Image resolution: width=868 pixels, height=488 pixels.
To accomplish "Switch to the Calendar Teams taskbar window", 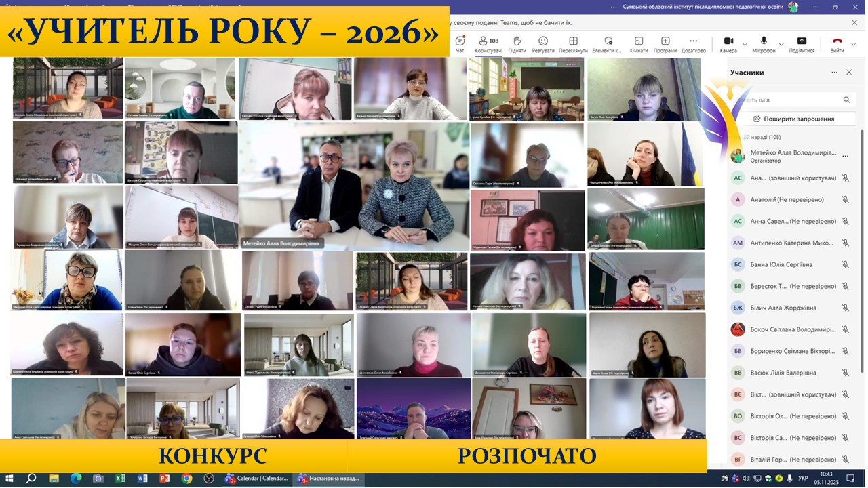I will 256,479.
